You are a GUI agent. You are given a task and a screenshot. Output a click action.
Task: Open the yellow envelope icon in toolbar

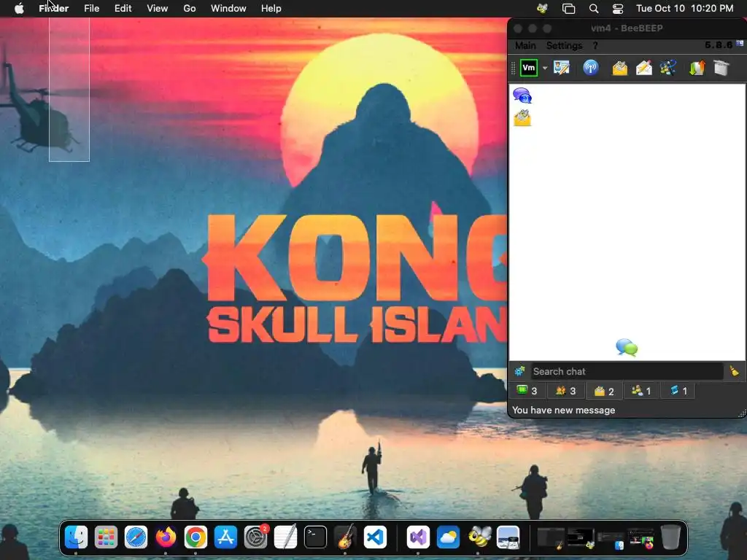click(619, 68)
